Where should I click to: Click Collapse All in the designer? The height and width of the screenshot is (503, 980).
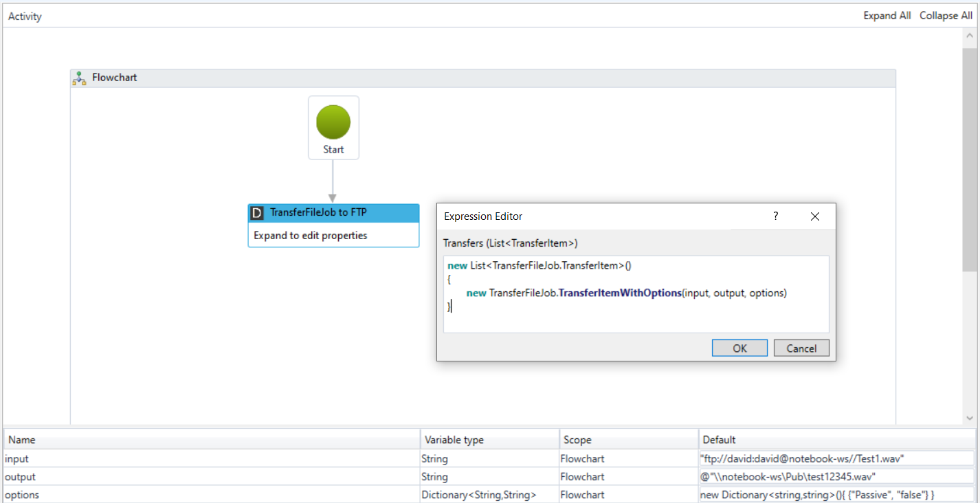click(946, 16)
